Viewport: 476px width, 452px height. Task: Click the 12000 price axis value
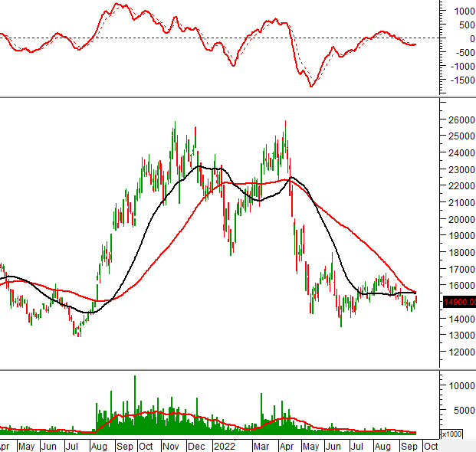[x=461, y=352]
